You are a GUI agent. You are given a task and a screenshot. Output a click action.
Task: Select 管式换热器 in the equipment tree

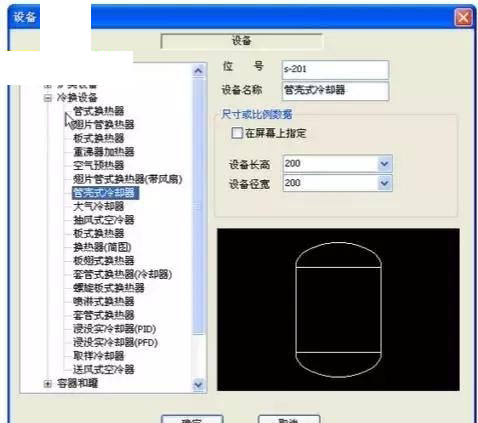[98, 111]
